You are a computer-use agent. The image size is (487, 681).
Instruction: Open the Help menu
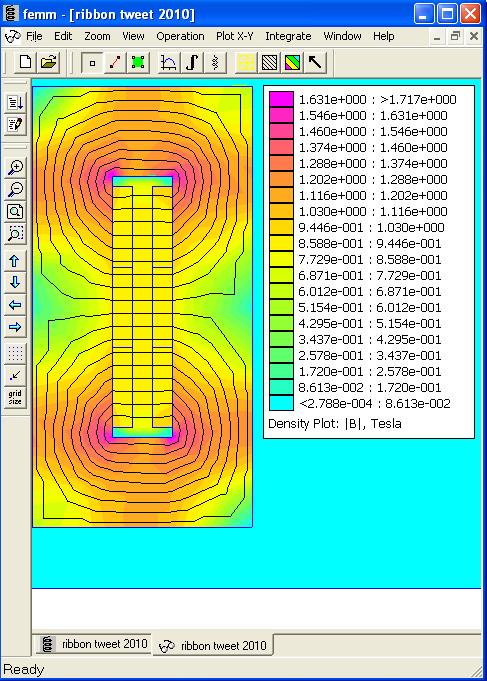coord(384,36)
